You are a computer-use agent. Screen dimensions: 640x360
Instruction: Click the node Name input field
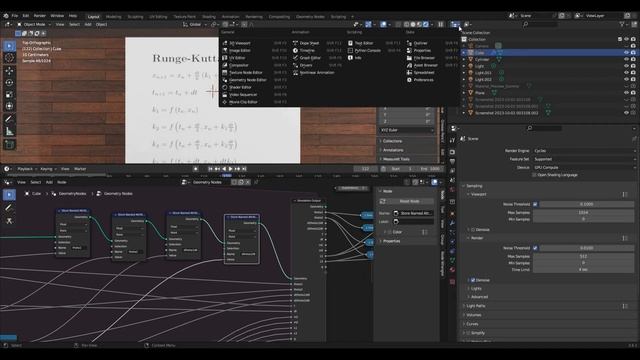pyautogui.click(x=413, y=213)
